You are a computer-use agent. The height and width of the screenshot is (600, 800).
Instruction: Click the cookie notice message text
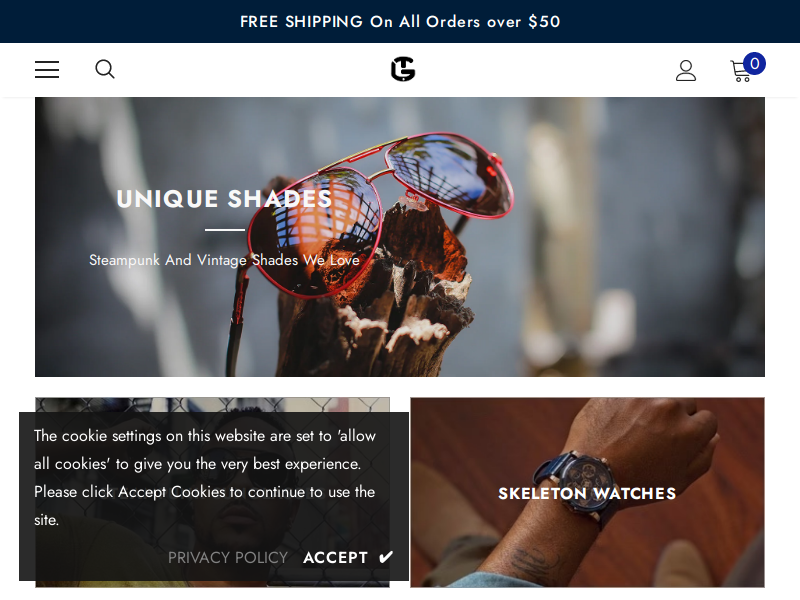[x=205, y=478]
